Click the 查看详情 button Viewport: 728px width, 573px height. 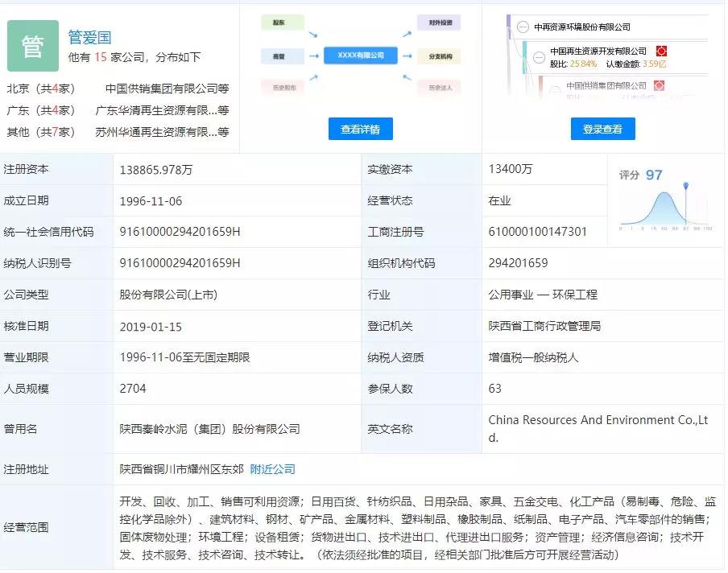tap(360, 129)
